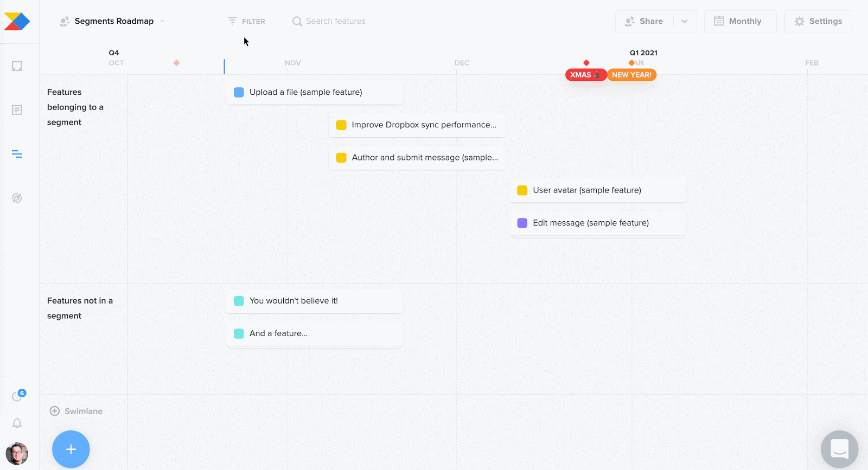Click the blue plus create button
The image size is (868, 470).
click(71, 449)
